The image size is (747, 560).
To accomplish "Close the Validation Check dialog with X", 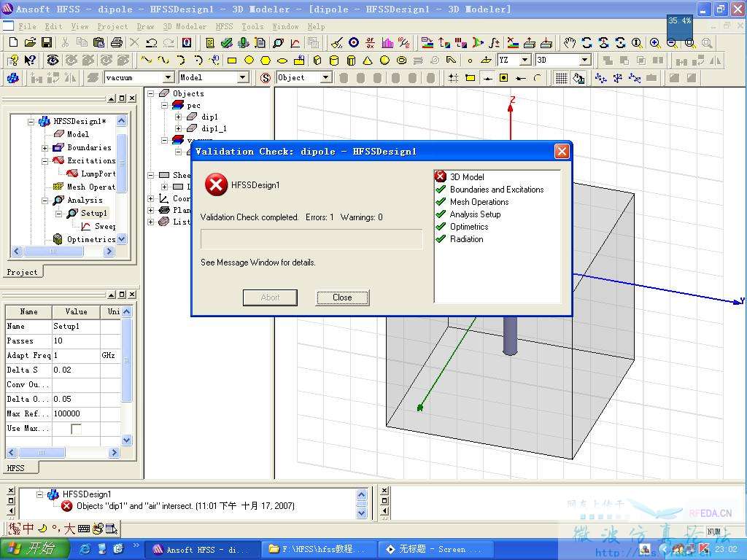I will click(562, 152).
